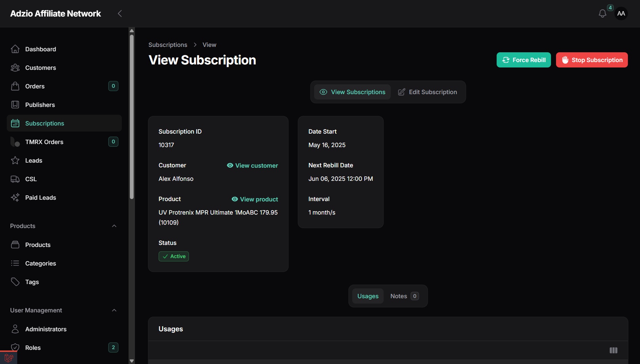Switch to the Notes tab
This screenshot has height=364, width=640.
click(405, 296)
